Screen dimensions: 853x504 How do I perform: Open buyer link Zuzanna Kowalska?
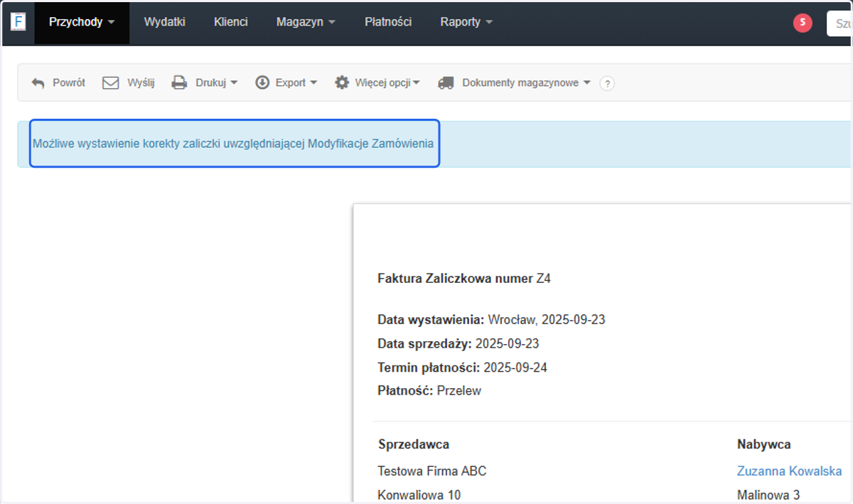pos(790,471)
